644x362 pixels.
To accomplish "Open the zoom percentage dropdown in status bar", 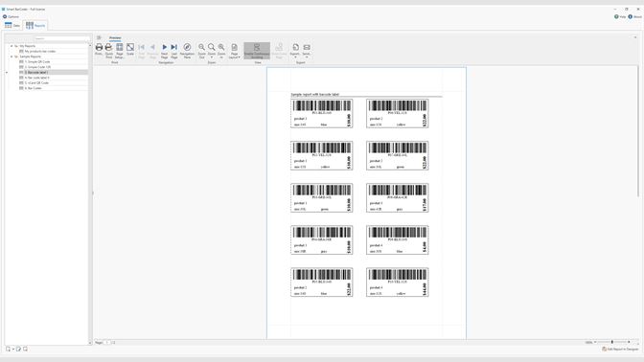I will 595,342.
